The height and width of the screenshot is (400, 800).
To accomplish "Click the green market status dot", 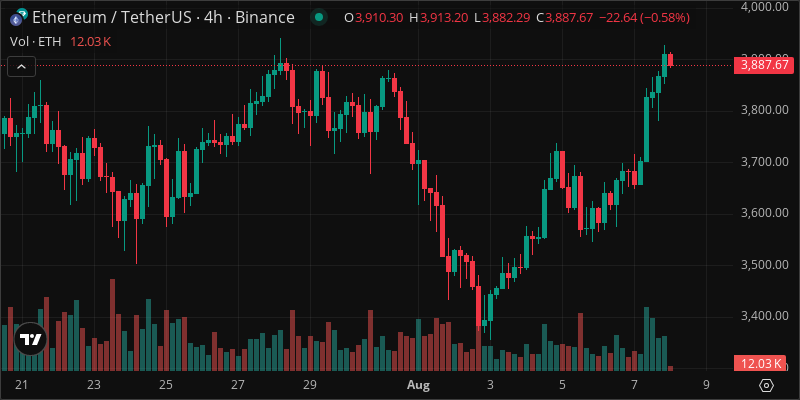I will click(319, 17).
